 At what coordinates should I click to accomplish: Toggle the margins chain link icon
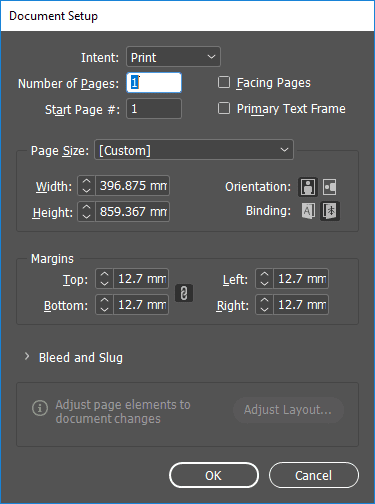click(184, 293)
